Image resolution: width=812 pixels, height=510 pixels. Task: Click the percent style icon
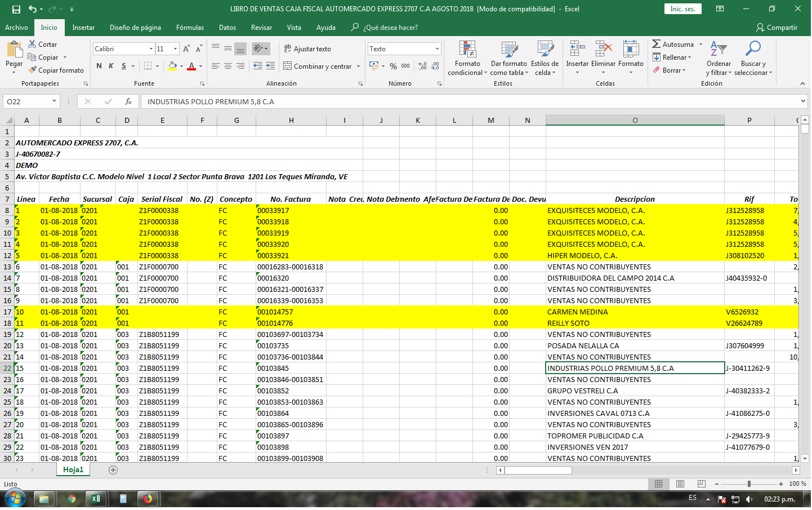click(x=393, y=66)
